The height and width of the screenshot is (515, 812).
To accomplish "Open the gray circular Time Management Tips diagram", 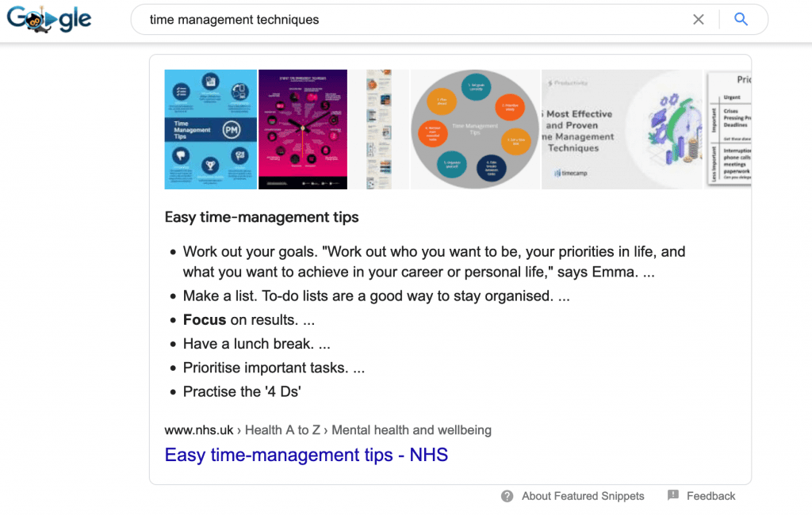I will tap(476, 129).
